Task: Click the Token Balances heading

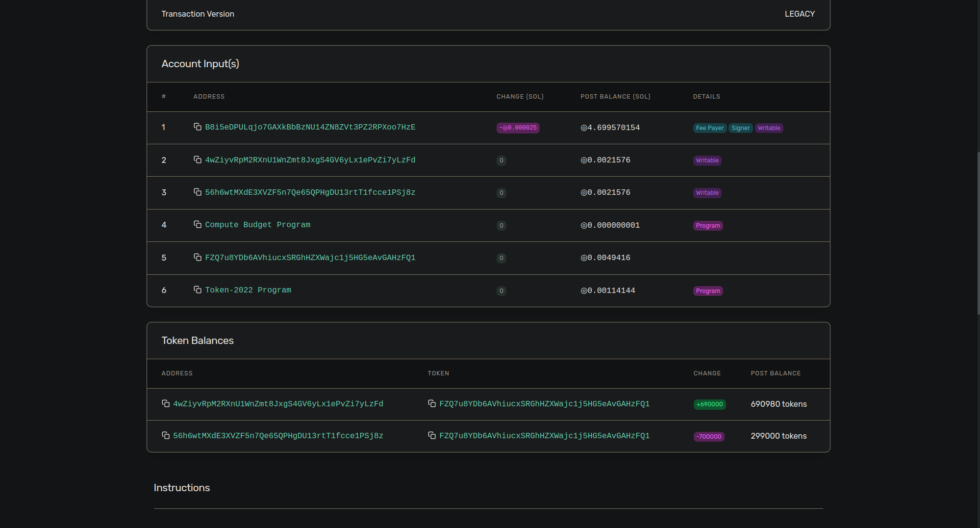Action: coord(198,341)
